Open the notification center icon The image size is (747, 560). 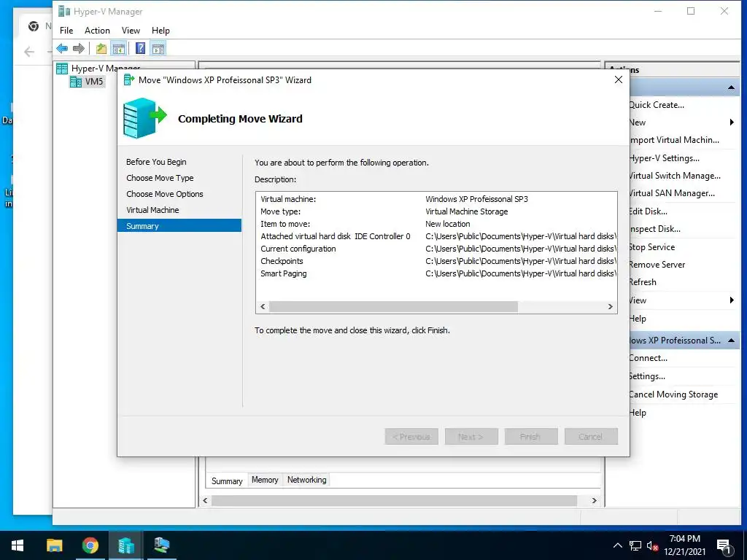pyautogui.click(x=724, y=546)
